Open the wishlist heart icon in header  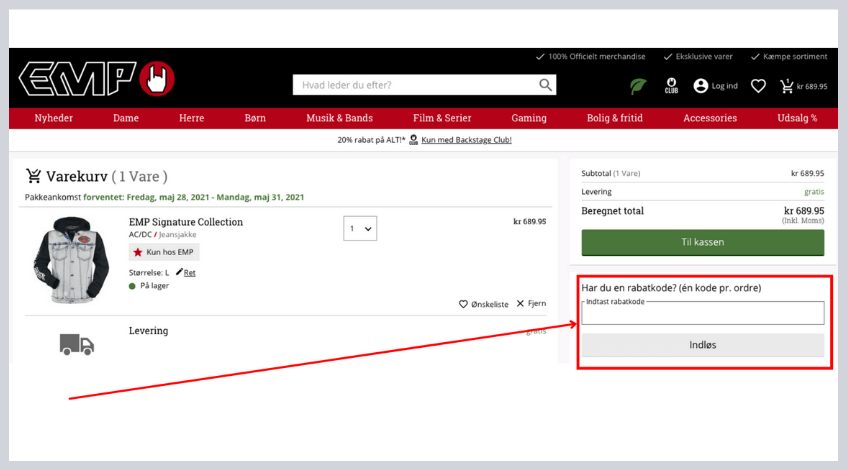[758, 86]
